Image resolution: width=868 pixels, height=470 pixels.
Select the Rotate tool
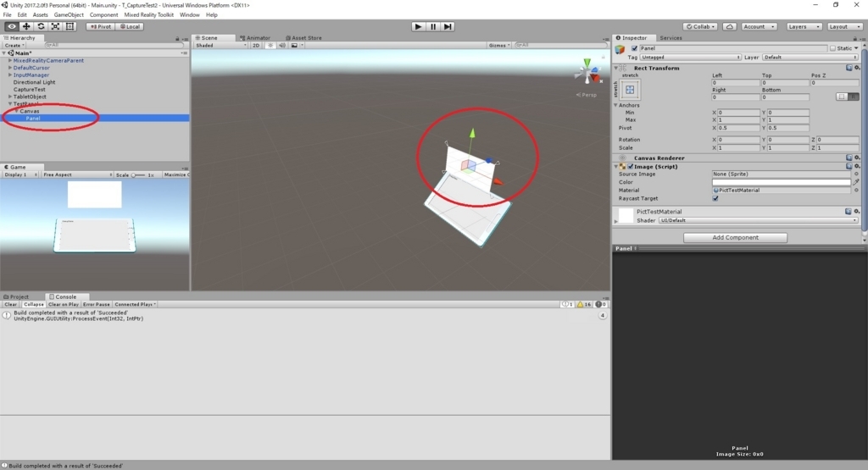point(41,26)
